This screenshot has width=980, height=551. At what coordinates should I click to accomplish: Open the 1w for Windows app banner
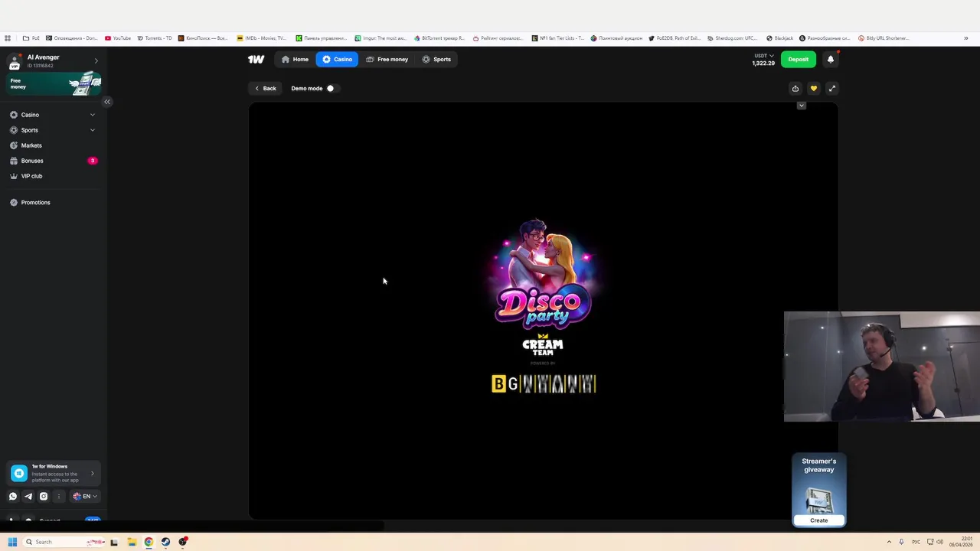point(54,474)
